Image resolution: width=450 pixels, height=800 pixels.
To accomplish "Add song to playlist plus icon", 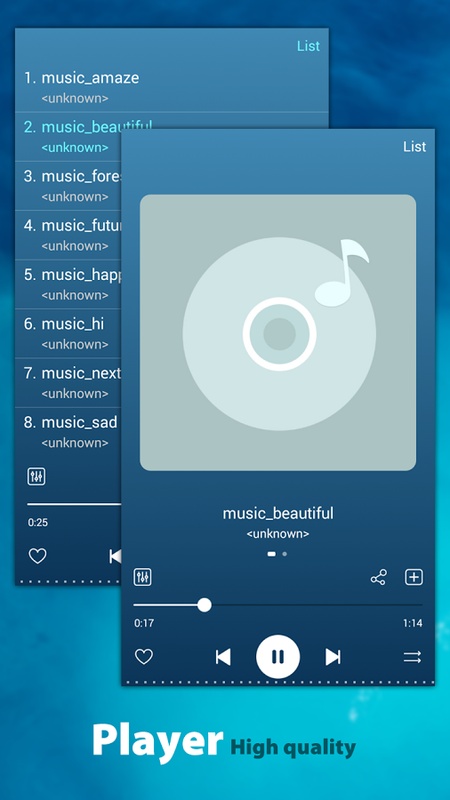I will tap(414, 577).
